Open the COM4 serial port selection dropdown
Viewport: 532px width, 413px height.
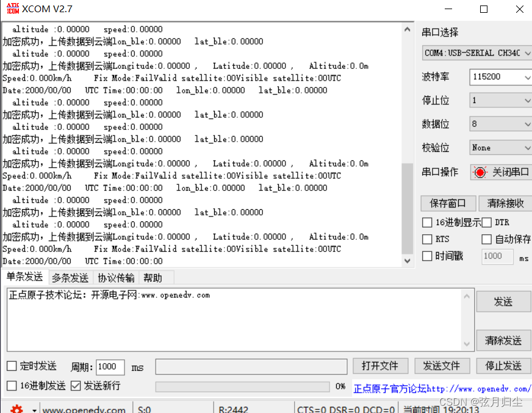pos(476,53)
